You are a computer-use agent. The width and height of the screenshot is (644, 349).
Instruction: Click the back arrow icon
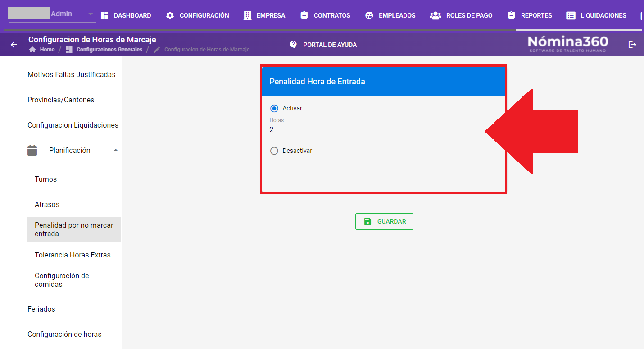pos(14,45)
